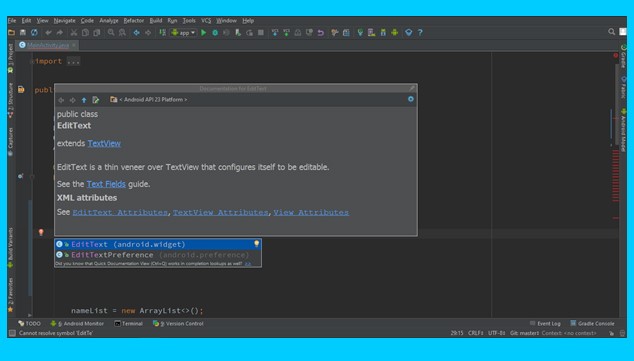Image resolution: width=634 pixels, height=361 pixels.
Task: Follow the TextView superclass link
Action: (104, 144)
